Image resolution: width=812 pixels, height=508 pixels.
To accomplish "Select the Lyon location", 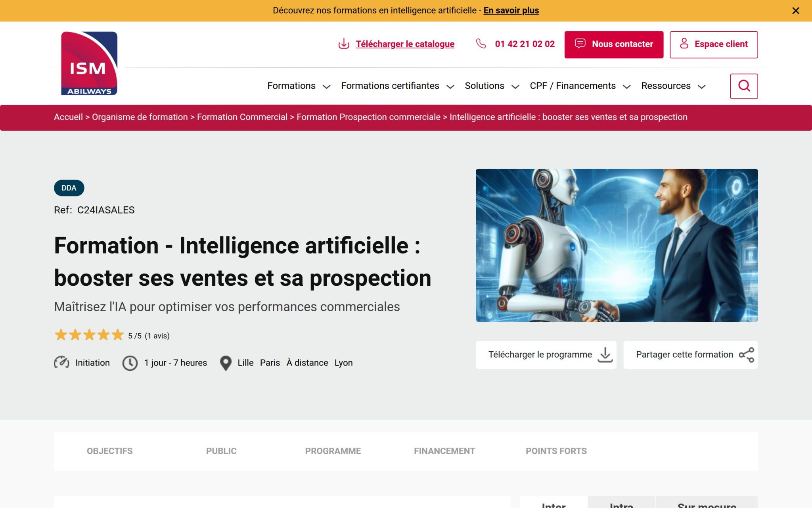I will 343,363.
